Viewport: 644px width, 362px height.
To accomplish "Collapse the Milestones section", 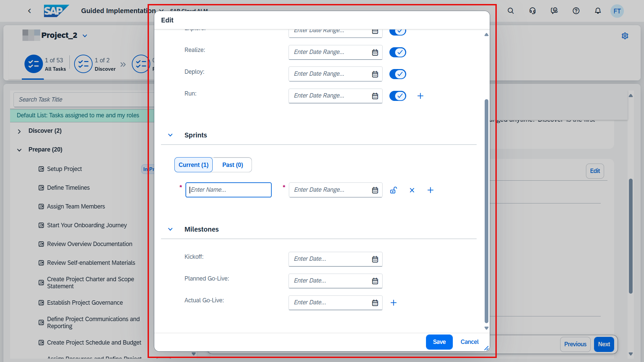I will tap(170, 229).
